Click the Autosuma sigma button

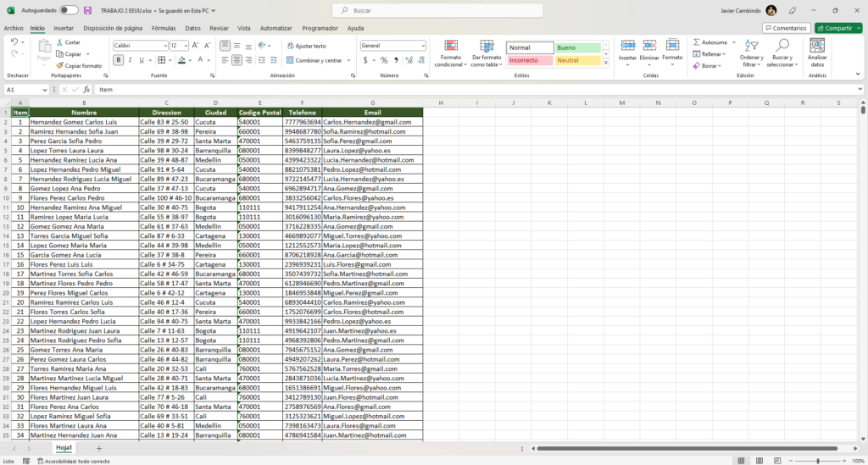(710, 42)
